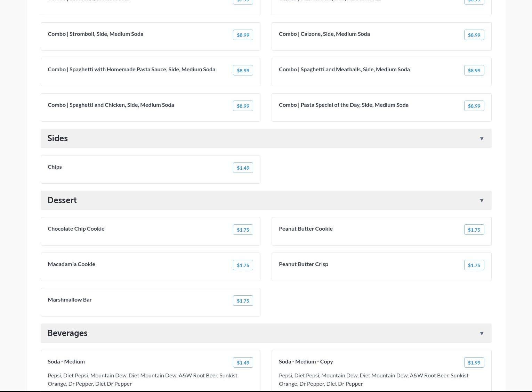Select the Spaghetti and Chicken combo card

tap(111, 105)
